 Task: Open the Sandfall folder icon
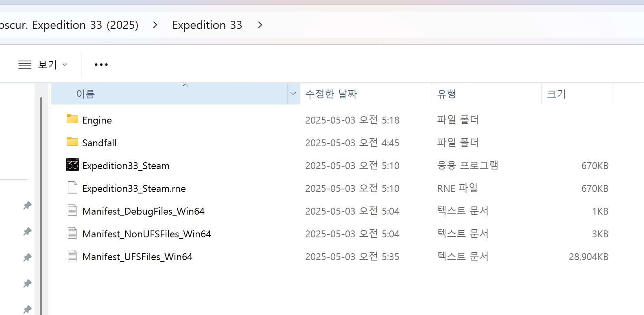(x=72, y=142)
